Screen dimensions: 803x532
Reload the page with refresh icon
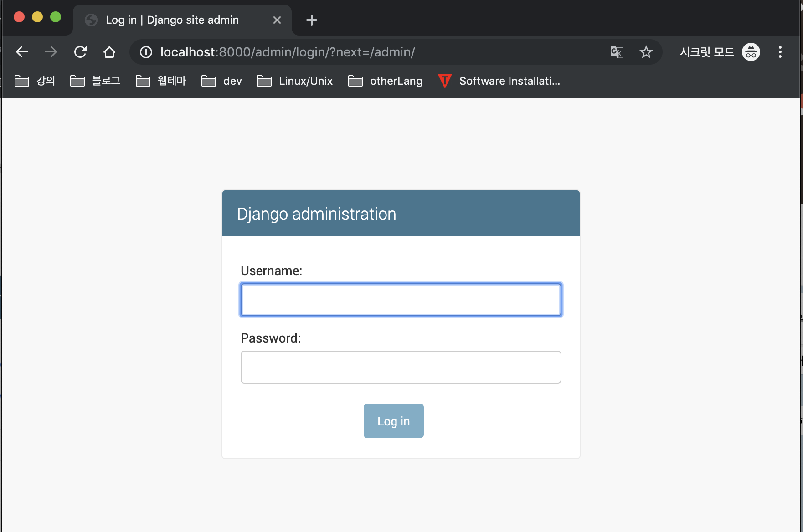[80, 52]
